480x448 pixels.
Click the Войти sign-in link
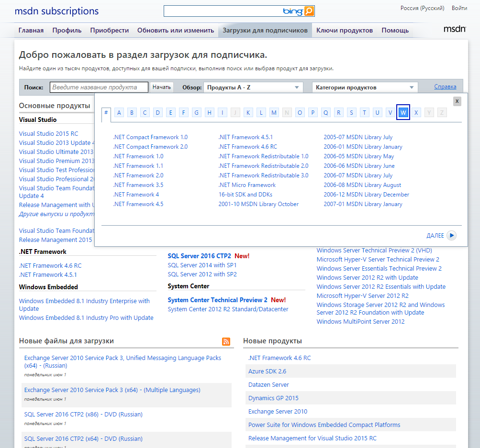click(459, 8)
